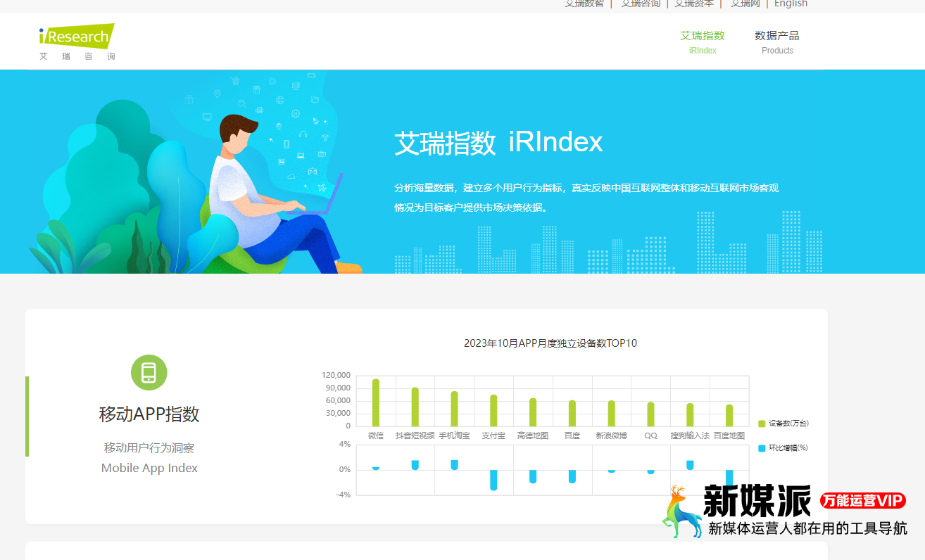925x560 pixels.
Task: Click the 4% y-axis value
Action: point(344,444)
